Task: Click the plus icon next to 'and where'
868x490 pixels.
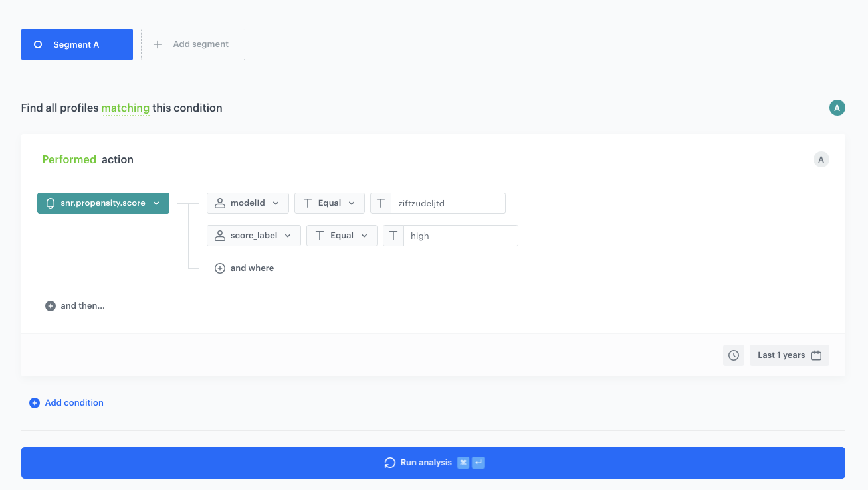Action: (x=220, y=268)
